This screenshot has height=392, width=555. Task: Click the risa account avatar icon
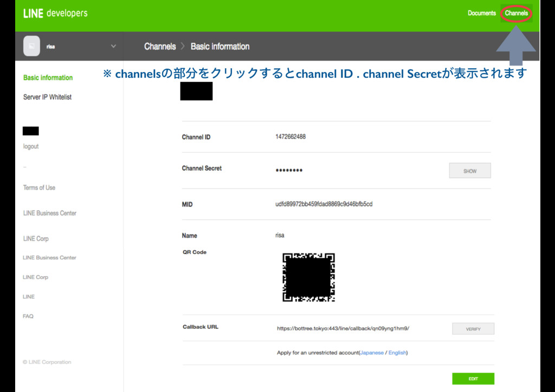(31, 46)
